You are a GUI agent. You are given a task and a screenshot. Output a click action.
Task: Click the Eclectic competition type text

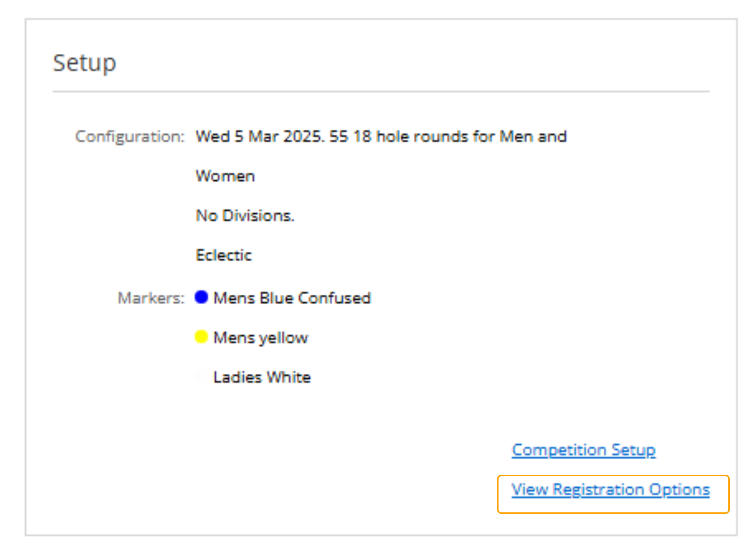coord(224,255)
